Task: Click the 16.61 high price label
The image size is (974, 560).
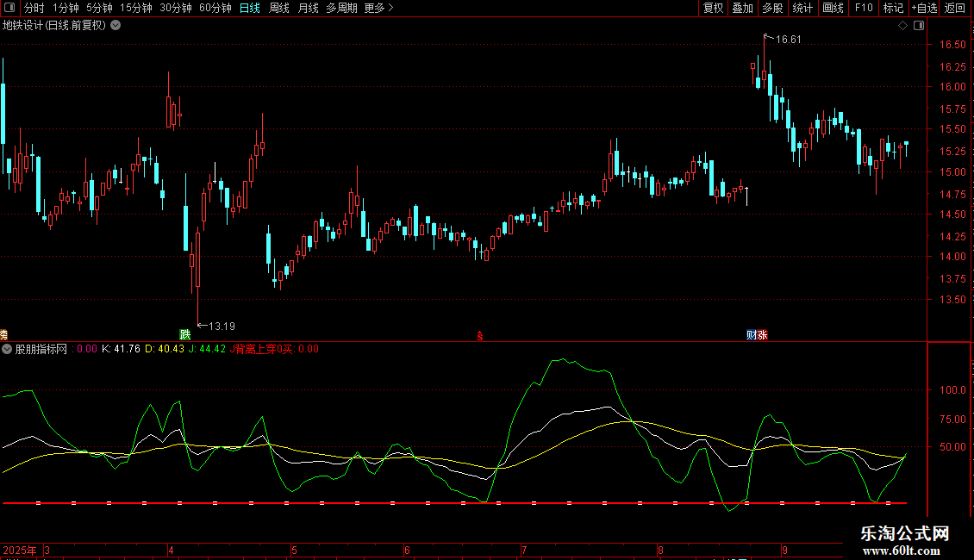Action: point(788,40)
